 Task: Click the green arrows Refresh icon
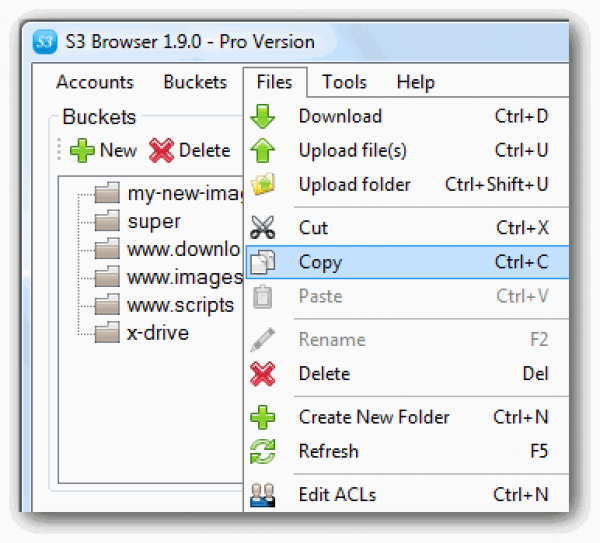(262, 452)
